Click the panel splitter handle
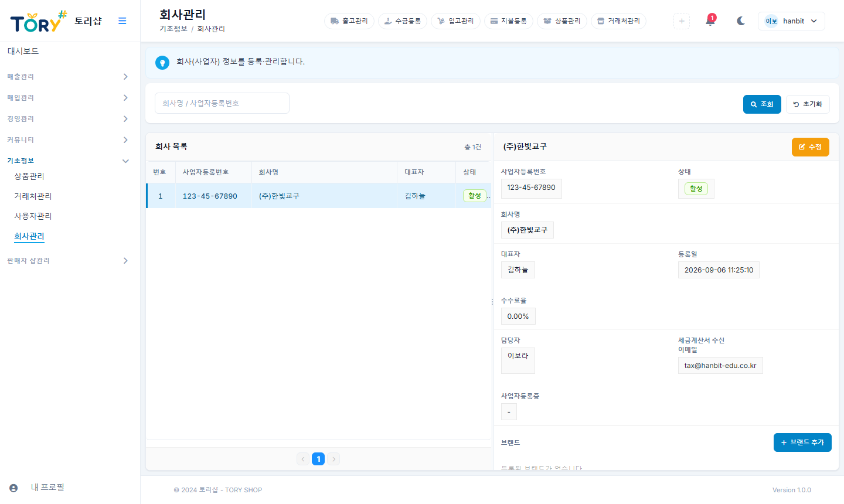 pyautogui.click(x=492, y=302)
